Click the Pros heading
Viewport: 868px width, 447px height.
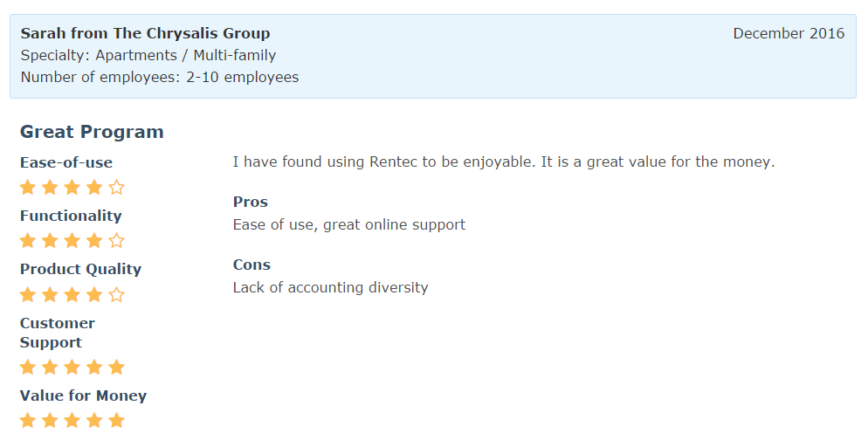tap(251, 203)
